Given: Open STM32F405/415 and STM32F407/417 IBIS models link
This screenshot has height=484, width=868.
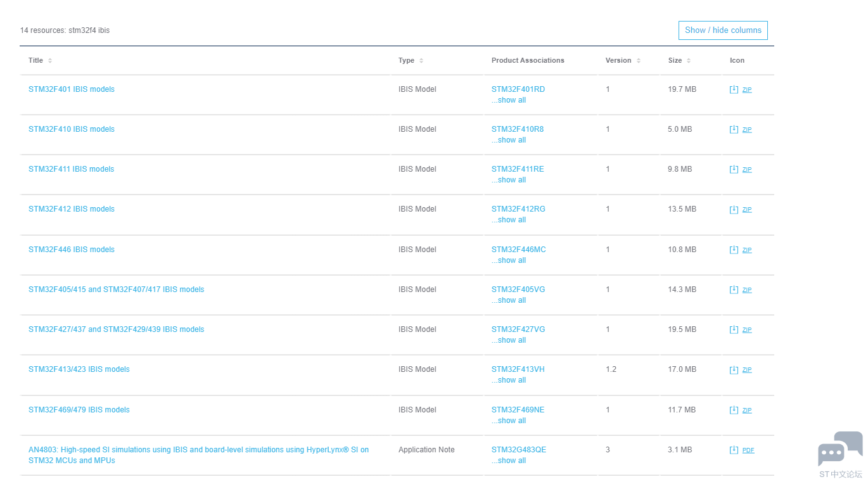Looking at the screenshot, I should [x=117, y=290].
